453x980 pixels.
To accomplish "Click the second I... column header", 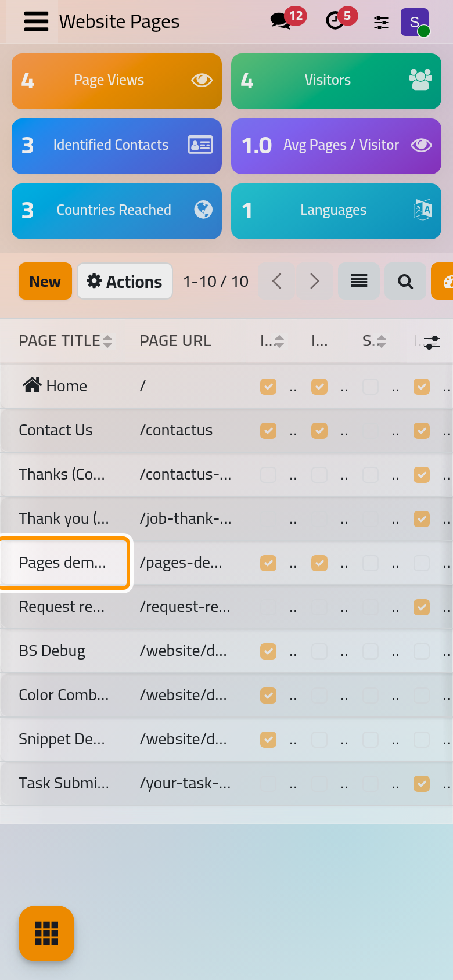I will (x=319, y=341).
